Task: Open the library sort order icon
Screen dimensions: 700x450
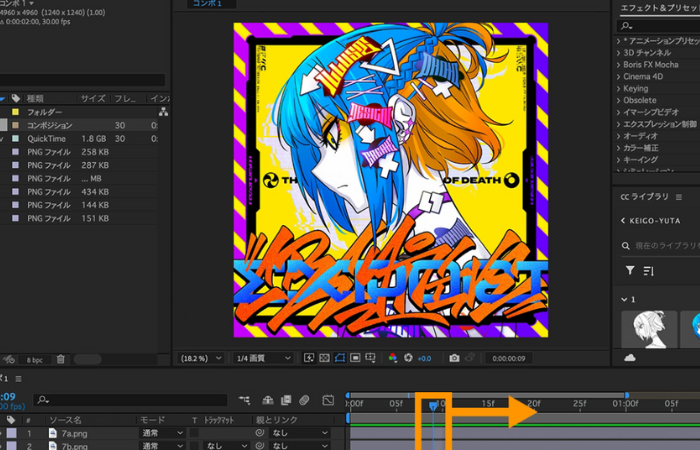Action: click(648, 270)
